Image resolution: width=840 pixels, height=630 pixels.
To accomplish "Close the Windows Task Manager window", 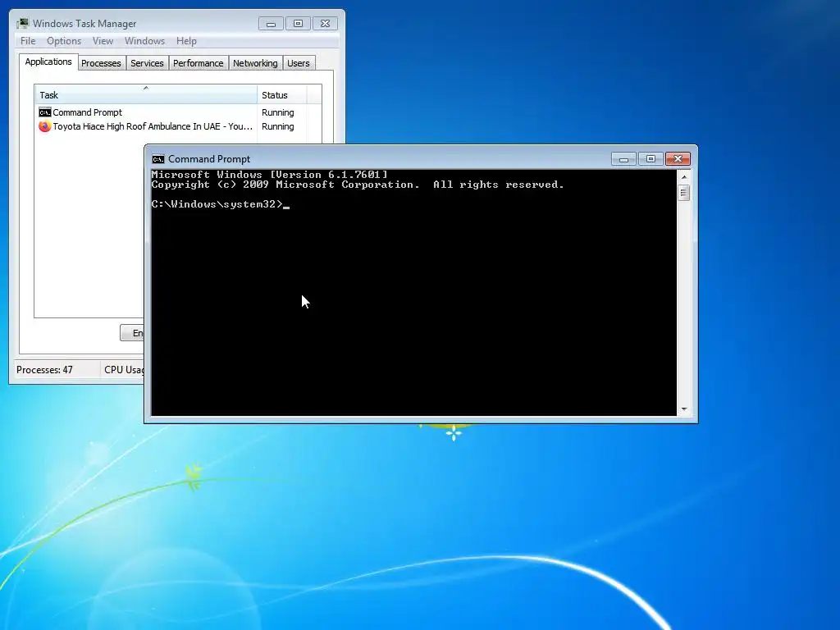I will 325,24.
